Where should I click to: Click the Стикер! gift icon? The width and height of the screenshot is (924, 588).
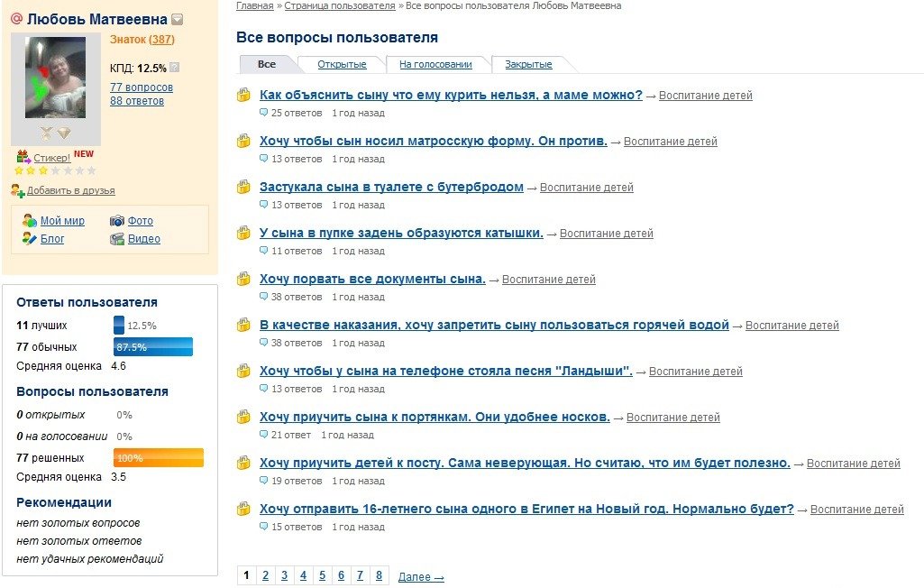click(23, 157)
